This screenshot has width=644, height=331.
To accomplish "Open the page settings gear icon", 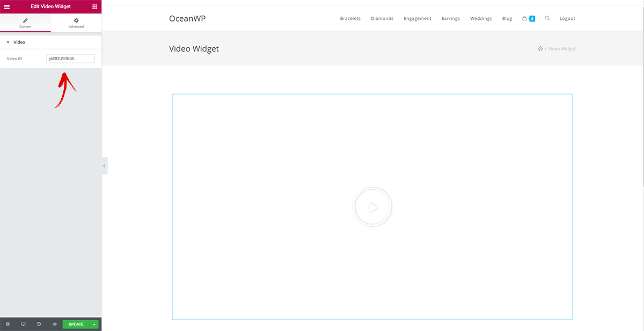I will tap(8, 324).
